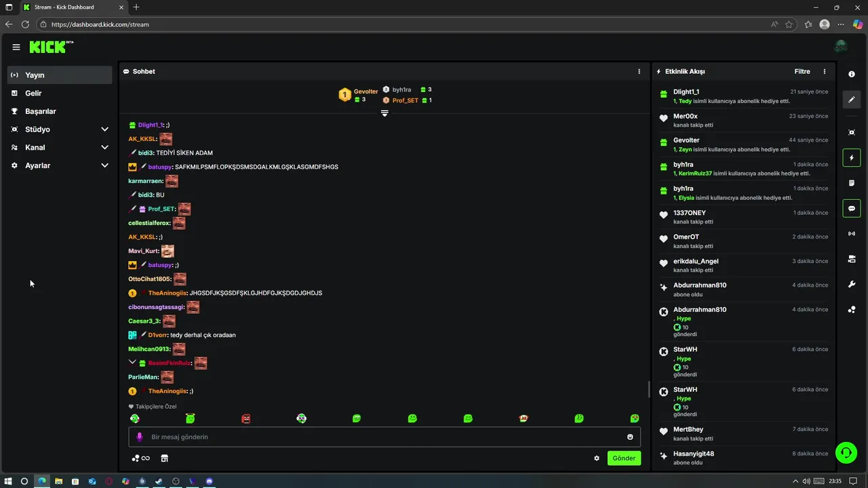Open chat panel three-dot options

point(639,71)
